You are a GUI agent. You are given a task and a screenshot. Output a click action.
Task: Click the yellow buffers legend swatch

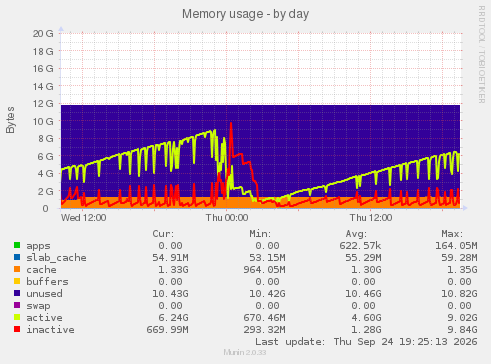coord(17,281)
